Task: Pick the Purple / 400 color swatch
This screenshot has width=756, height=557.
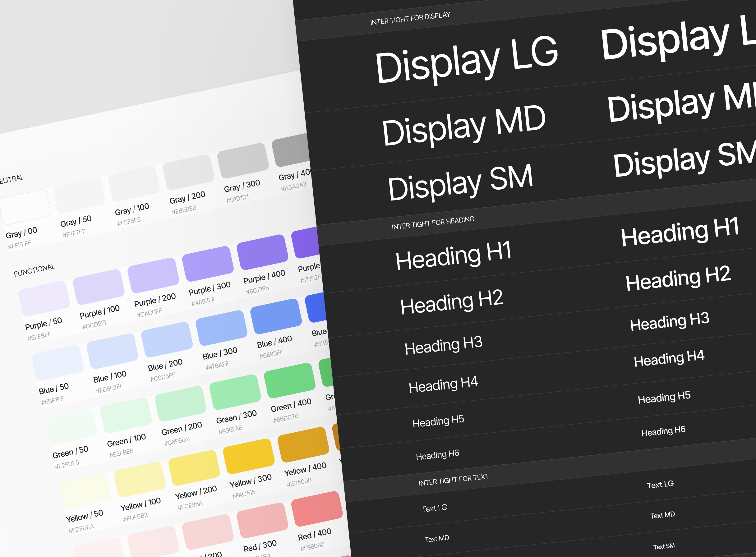Action: (x=262, y=252)
